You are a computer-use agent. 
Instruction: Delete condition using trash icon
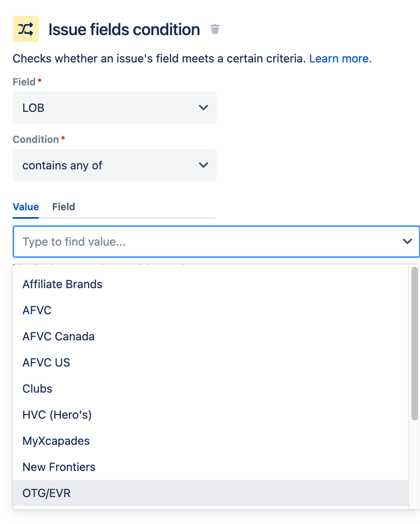(x=214, y=29)
